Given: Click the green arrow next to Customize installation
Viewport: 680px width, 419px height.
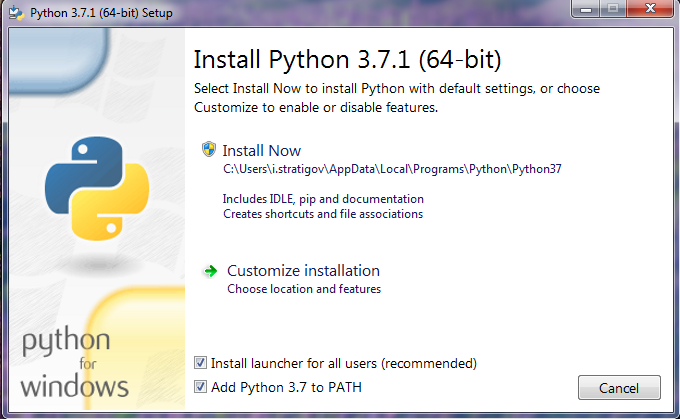Looking at the screenshot, I should coord(210,272).
